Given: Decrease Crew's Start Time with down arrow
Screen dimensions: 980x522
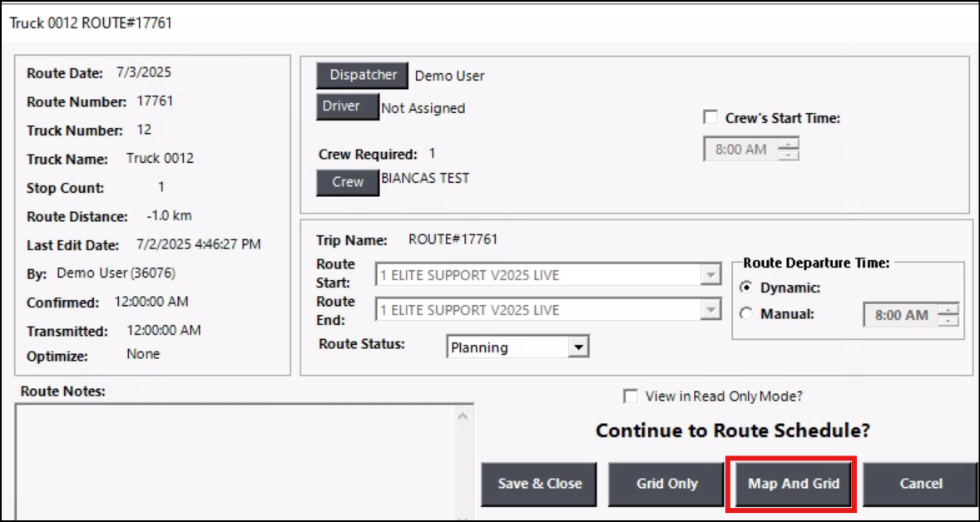Looking at the screenshot, I should pos(789,155).
